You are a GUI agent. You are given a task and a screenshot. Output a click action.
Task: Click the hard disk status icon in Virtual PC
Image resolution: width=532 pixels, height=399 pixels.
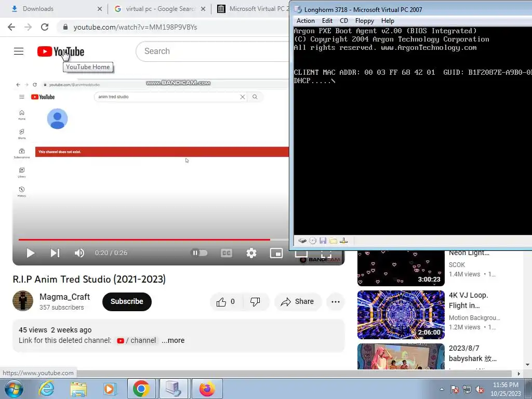tap(302, 241)
